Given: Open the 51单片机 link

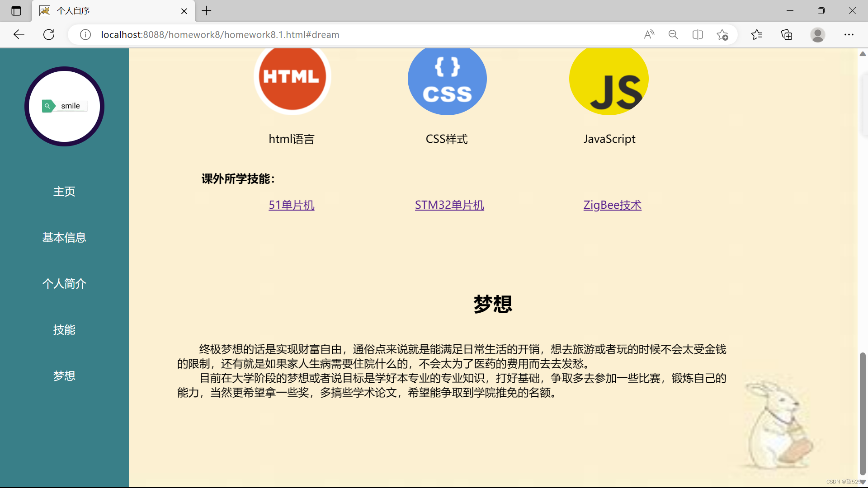Looking at the screenshot, I should coord(292,205).
